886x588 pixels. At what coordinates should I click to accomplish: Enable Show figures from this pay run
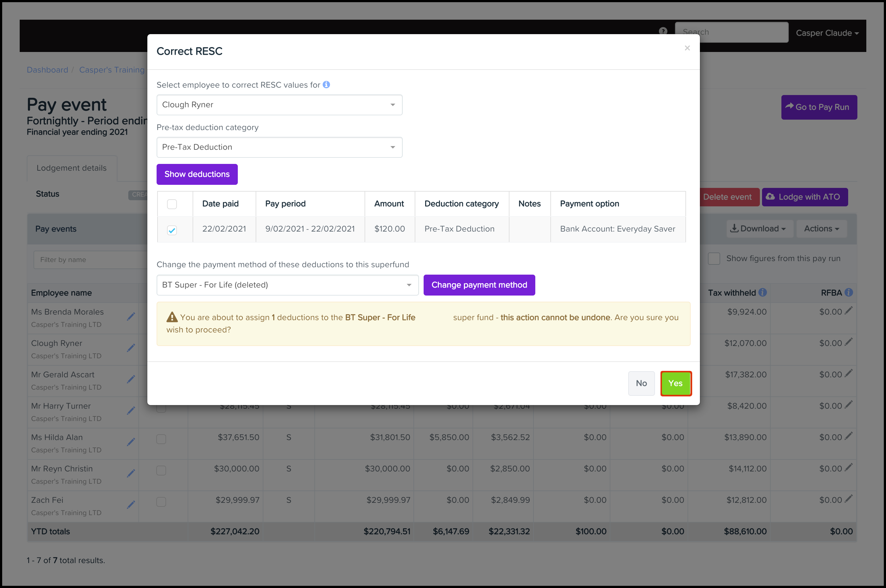pyautogui.click(x=714, y=259)
